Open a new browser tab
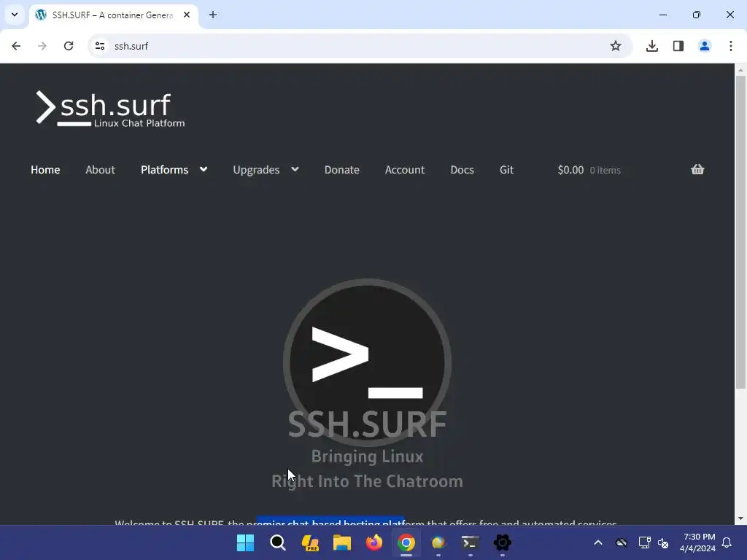This screenshot has height=560, width=747. (213, 15)
